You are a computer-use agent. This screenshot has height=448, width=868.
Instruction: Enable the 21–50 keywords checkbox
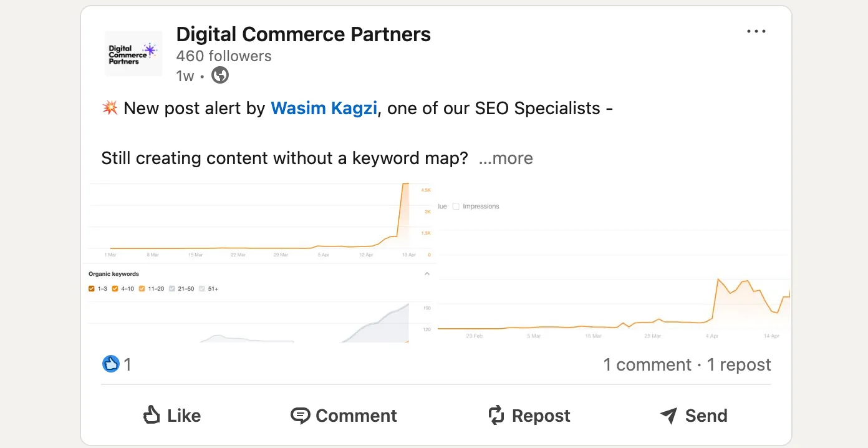(172, 288)
